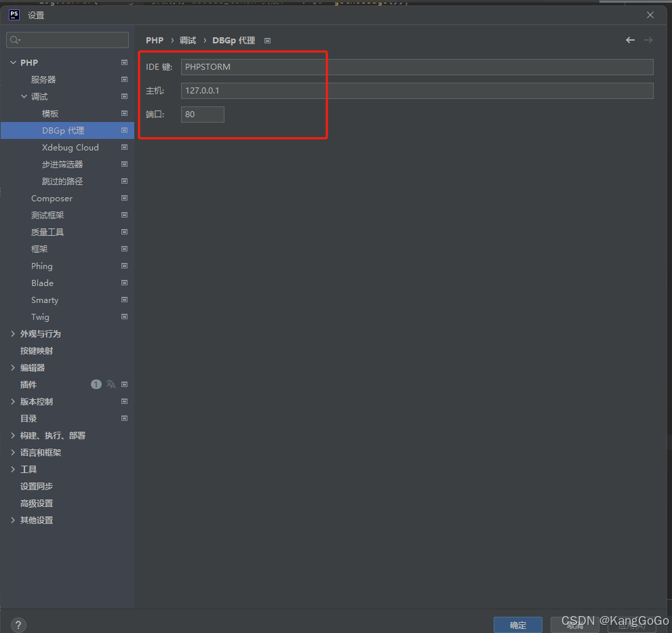Expand the 构建、执行、部署 section

[13, 435]
